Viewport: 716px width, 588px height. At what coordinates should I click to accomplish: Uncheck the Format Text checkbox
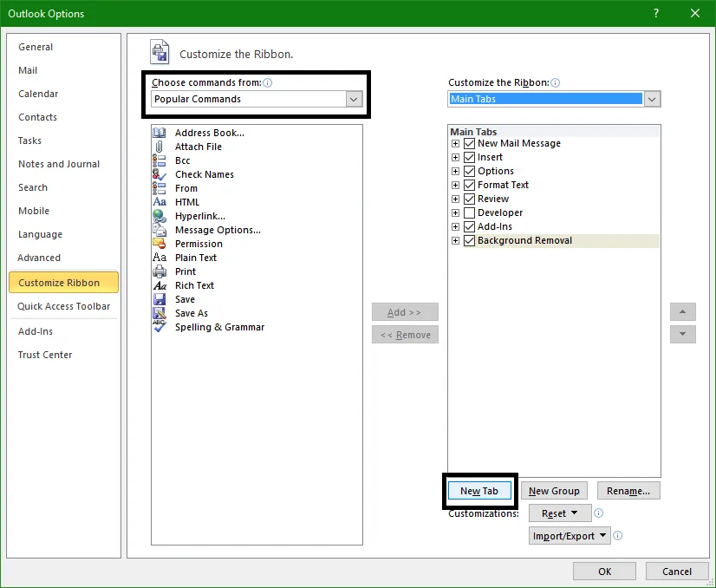469,185
